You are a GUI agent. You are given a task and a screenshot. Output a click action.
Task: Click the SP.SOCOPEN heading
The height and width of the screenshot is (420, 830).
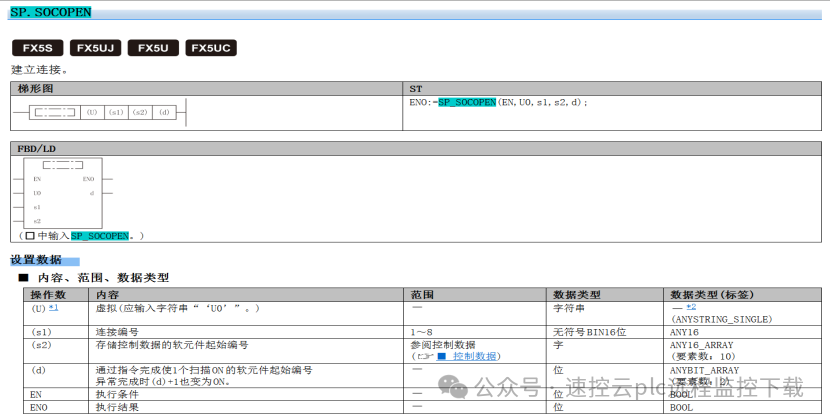51,12
